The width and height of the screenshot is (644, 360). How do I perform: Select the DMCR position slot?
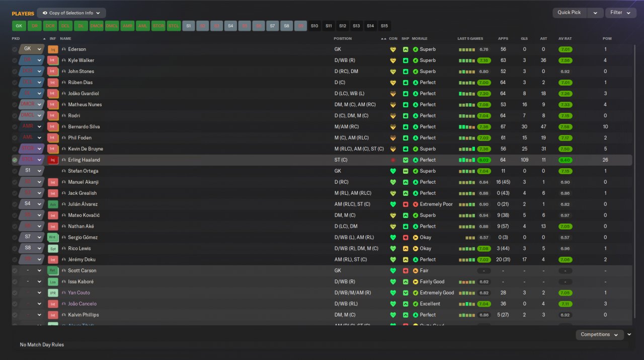point(96,26)
